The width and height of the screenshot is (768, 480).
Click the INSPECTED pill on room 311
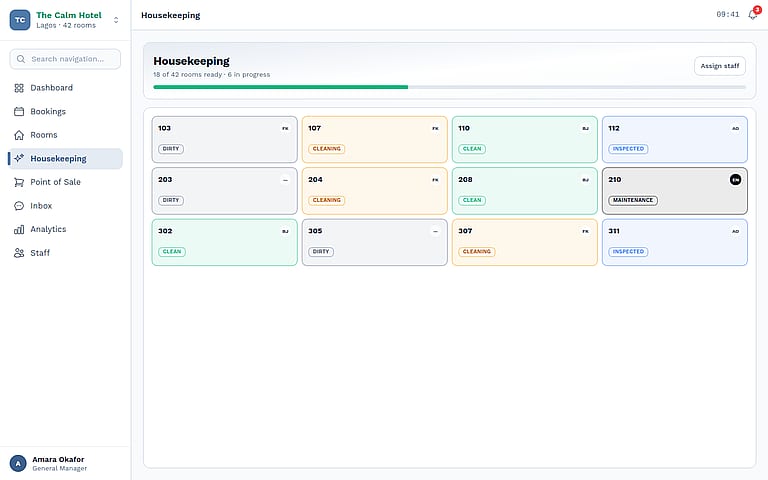[628, 252]
